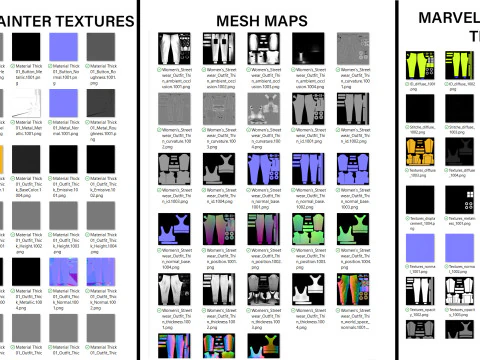The width and height of the screenshot is (480, 360).
Task: Click the position.1002.png file name
Action: 266,259
